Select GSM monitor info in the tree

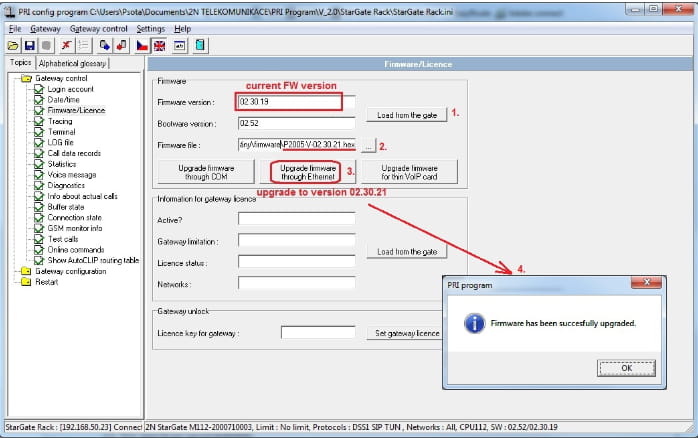(x=75, y=228)
